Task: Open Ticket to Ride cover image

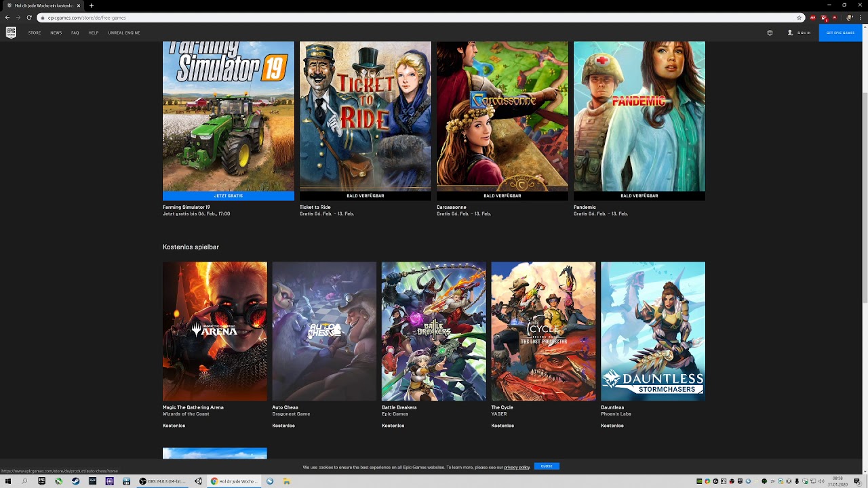Action: click(366, 116)
